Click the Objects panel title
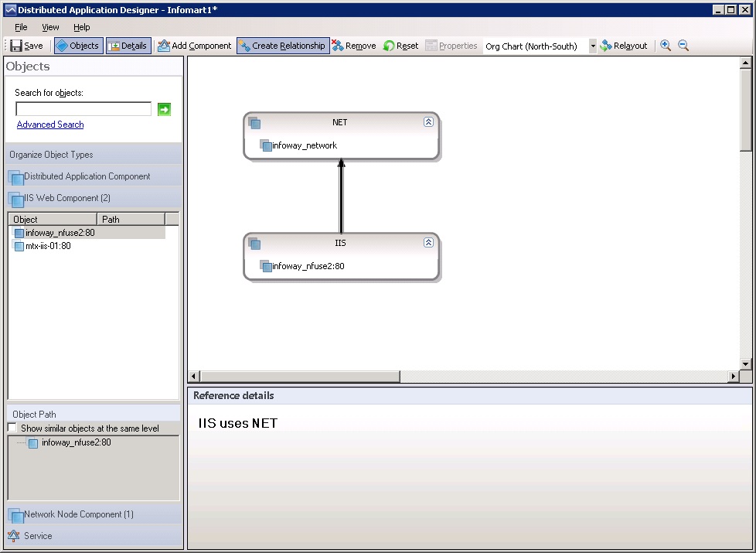The image size is (756, 553). [28, 66]
